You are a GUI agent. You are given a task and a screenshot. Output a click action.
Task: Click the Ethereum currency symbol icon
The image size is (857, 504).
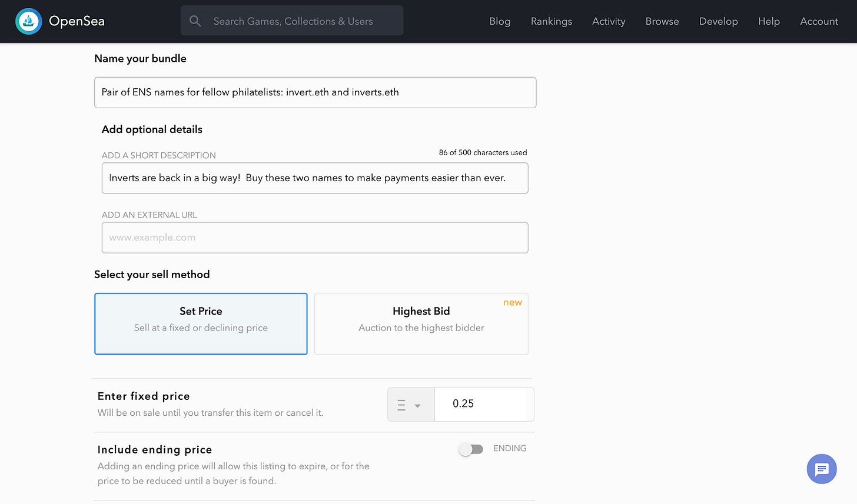(401, 405)
